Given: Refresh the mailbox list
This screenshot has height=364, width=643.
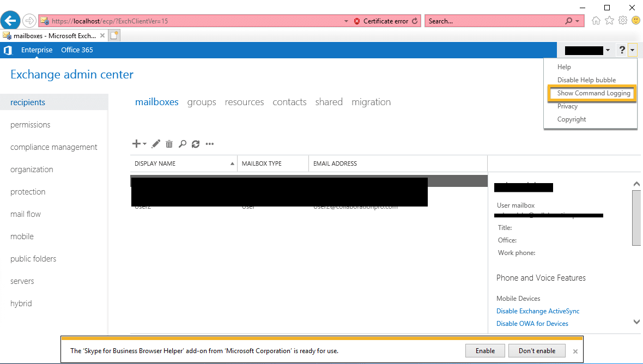Looking at the screenshot, I should (x=196, y=143).
